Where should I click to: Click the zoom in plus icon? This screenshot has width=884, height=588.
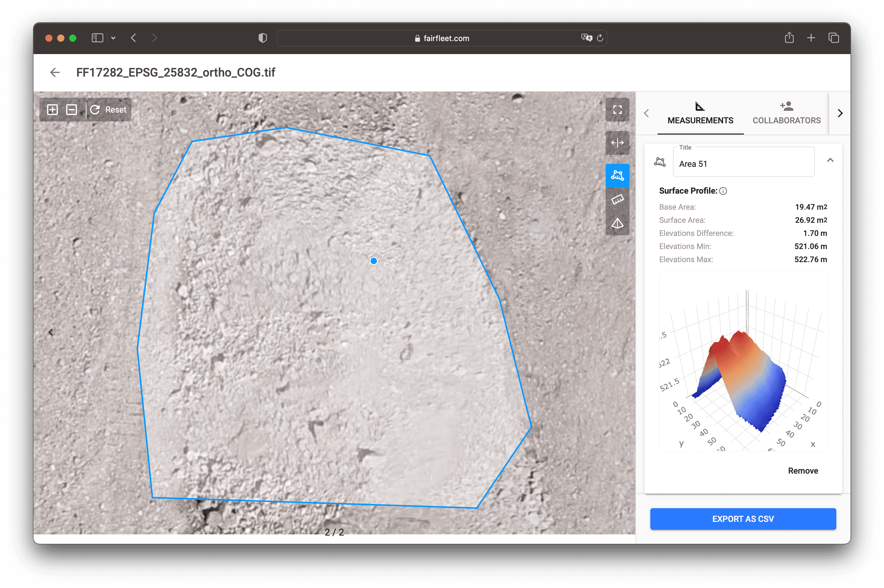52,110
